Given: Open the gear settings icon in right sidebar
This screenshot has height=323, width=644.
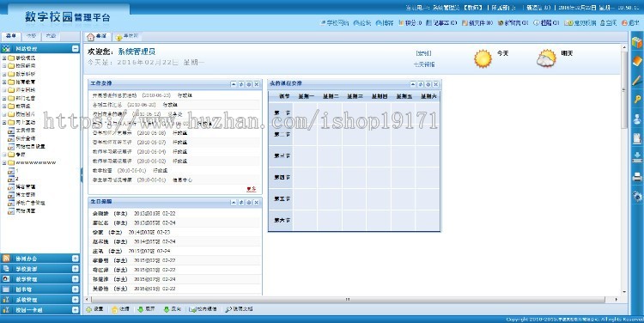Looking at the screenshot, I should (637, 196).
